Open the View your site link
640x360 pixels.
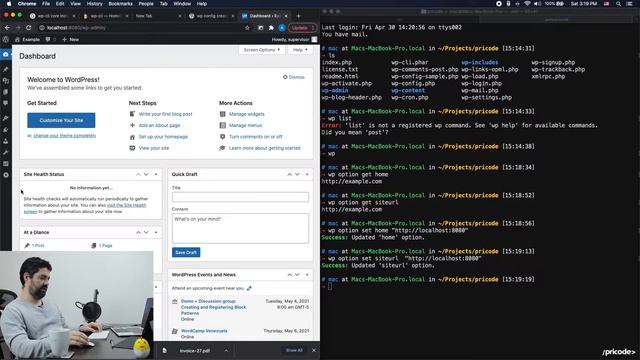[154, 148]
